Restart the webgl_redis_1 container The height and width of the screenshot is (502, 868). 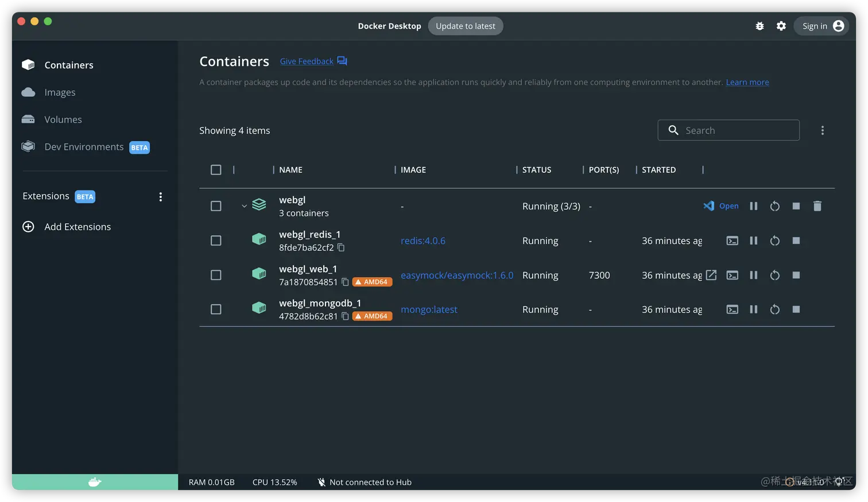coord(774,240)
